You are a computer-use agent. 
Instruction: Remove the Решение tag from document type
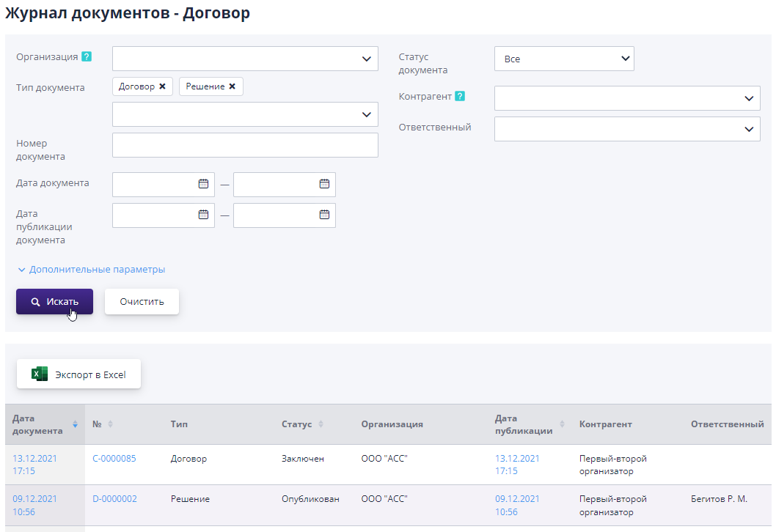pos(232,86)
